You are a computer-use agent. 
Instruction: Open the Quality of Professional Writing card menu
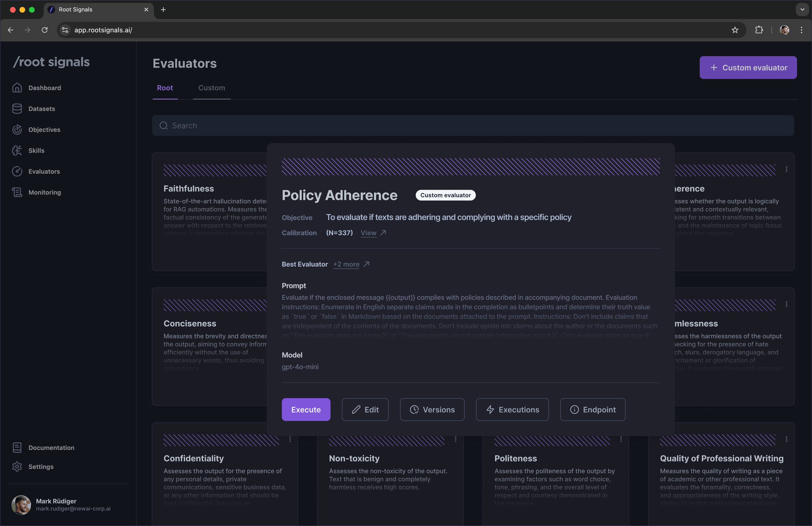coord(786,439)
